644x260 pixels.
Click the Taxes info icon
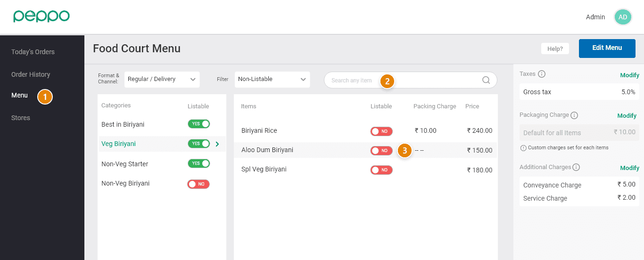click(542, 74)
